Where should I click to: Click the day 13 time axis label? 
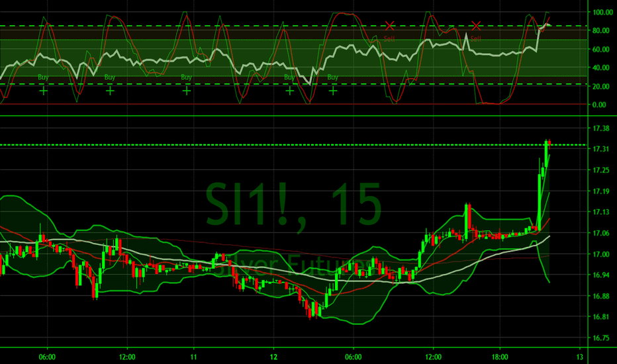(x=580, y=357)
